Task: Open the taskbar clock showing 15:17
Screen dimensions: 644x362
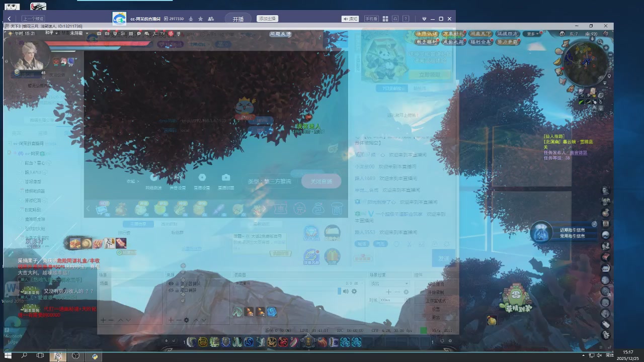Action: click(628, 355)
